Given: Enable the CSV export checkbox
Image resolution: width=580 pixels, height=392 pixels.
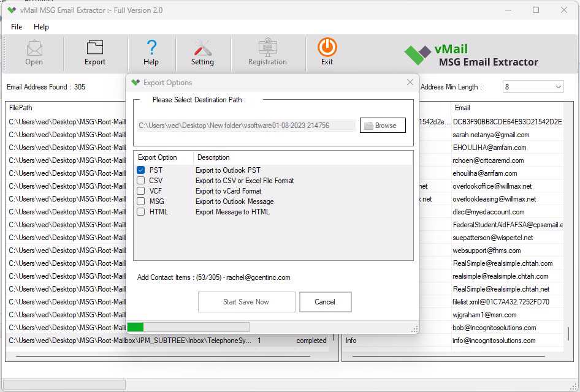Looking at the screenshot, I should pos(140,180).
